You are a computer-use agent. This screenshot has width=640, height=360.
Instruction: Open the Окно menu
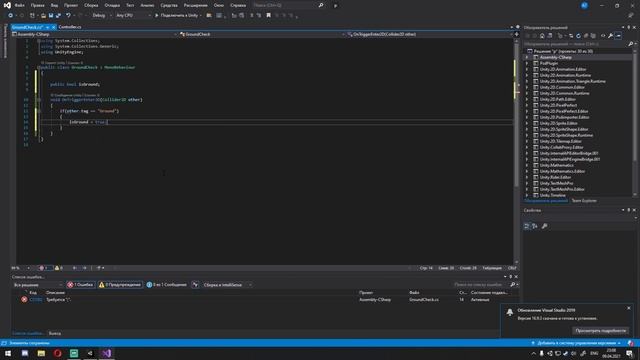click(x=219, y=5)
